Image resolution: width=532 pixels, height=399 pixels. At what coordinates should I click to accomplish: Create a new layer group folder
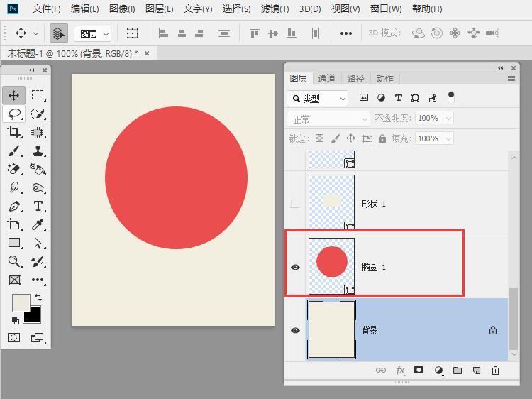[458, 371]
